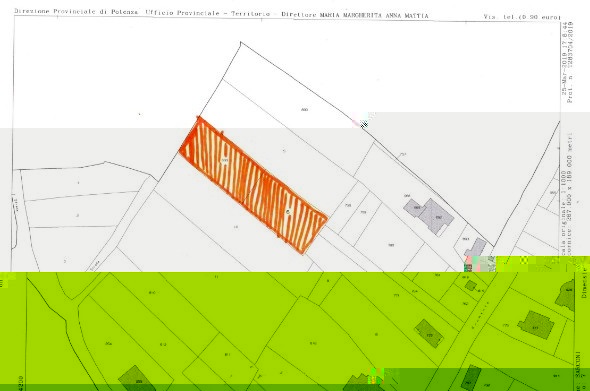The height and width of the screenshot is (391, 590).
Task: Click the small colored artifact at the bottom center
Action: (377, 376)
